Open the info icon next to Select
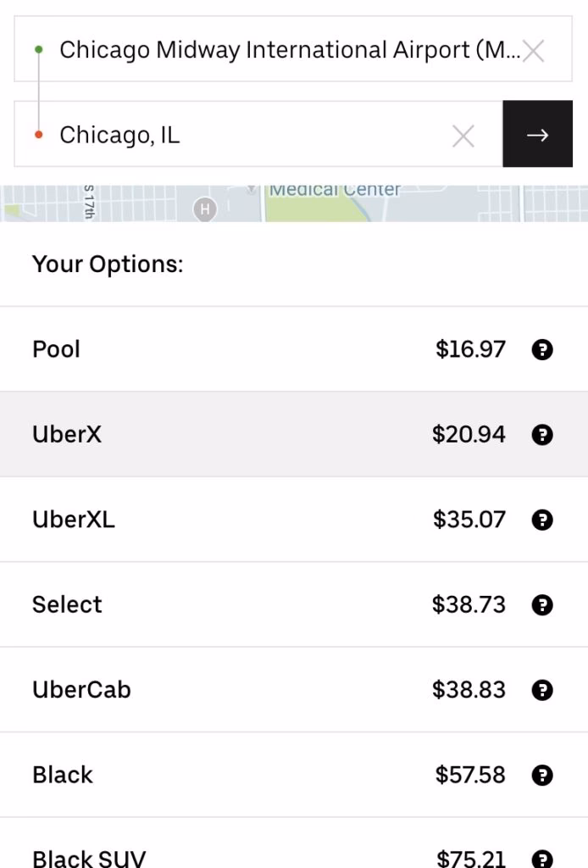 pyautogui.click(x=542, y=604)
